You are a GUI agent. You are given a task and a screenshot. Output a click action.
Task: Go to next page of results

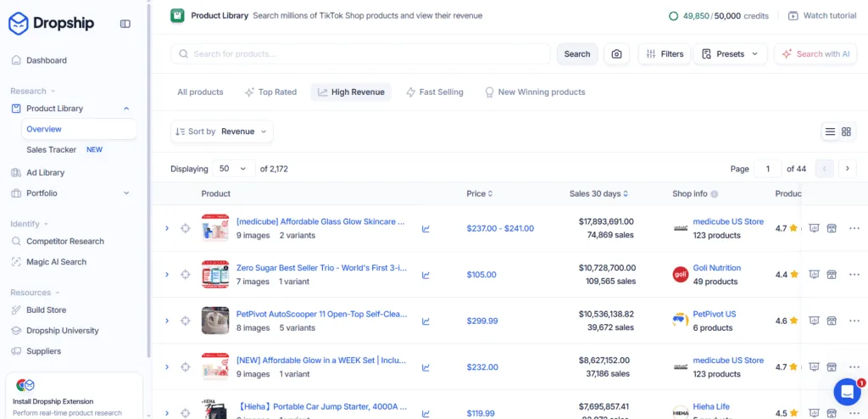tap(847, 169)
